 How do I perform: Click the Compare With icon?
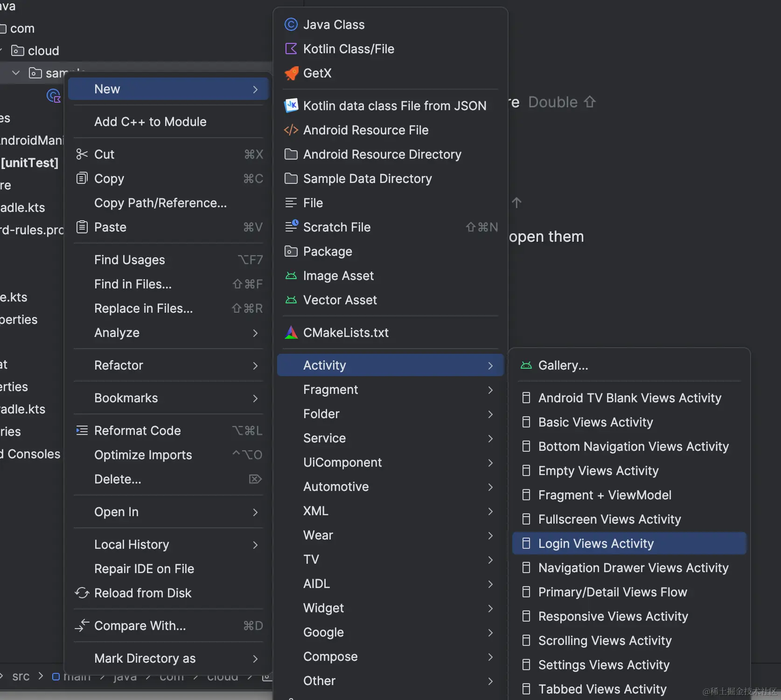click(x=82, y=625)
